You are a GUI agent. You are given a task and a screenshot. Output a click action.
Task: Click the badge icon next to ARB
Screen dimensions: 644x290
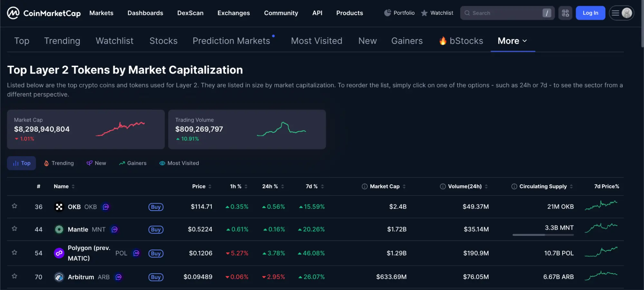tap(119, 277)
